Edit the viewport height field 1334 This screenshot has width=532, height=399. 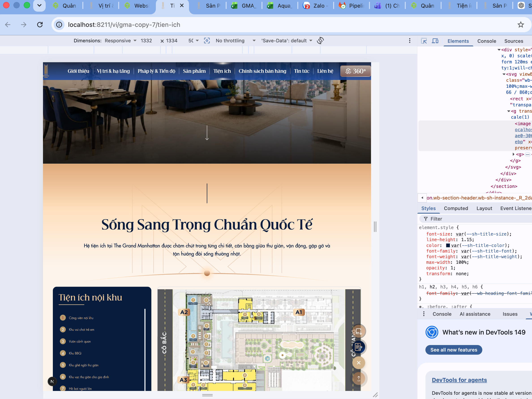click(x=172, y=41)
